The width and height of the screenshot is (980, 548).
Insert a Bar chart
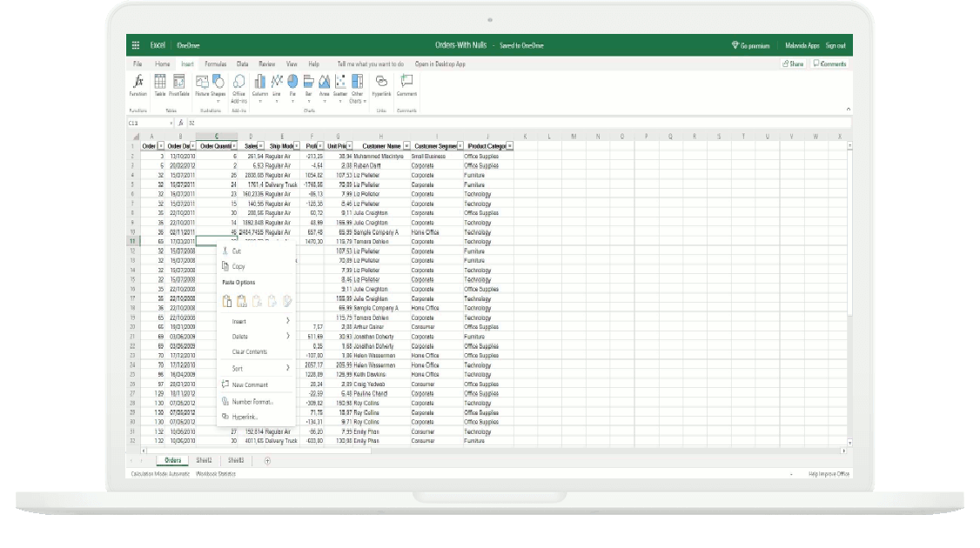[x=309, y=88]
